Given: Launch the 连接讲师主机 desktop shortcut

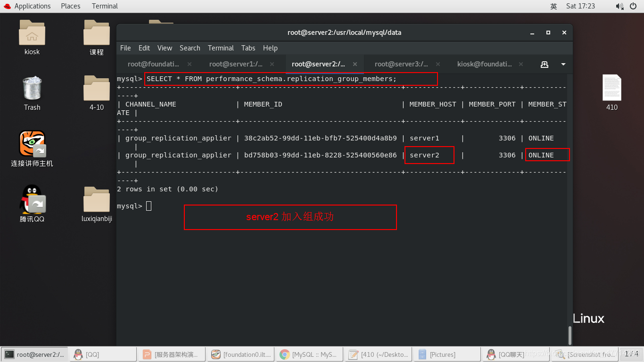Looking at the screenshot, I should (x=32, y=144).
